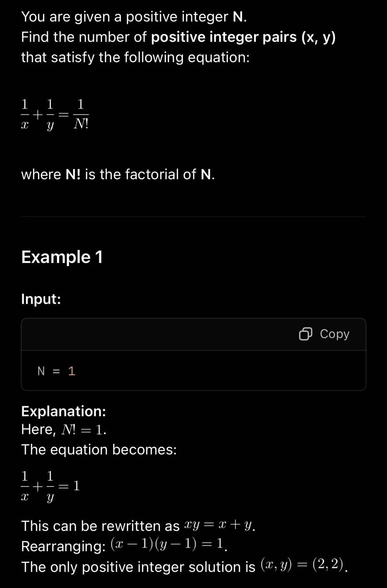
Task: Click the inline formula xy = x + y
Action: tap(218, 525)
